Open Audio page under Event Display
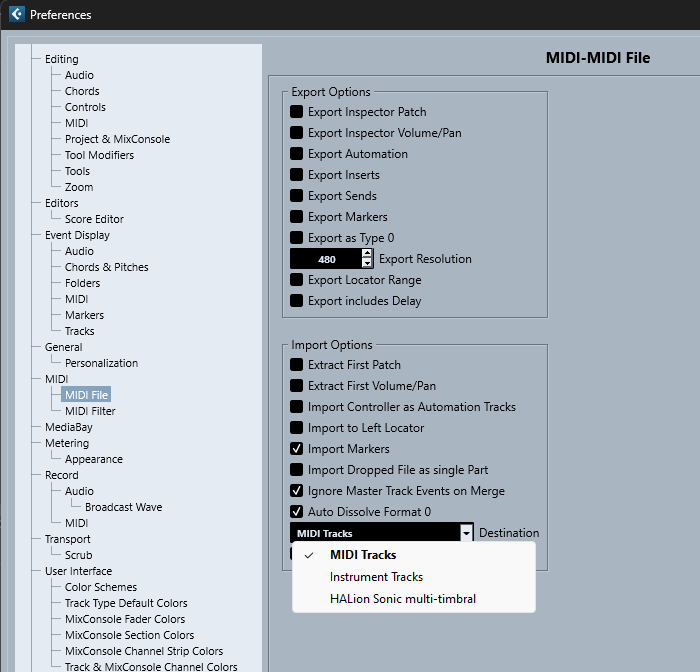 [x=79, y=251]
